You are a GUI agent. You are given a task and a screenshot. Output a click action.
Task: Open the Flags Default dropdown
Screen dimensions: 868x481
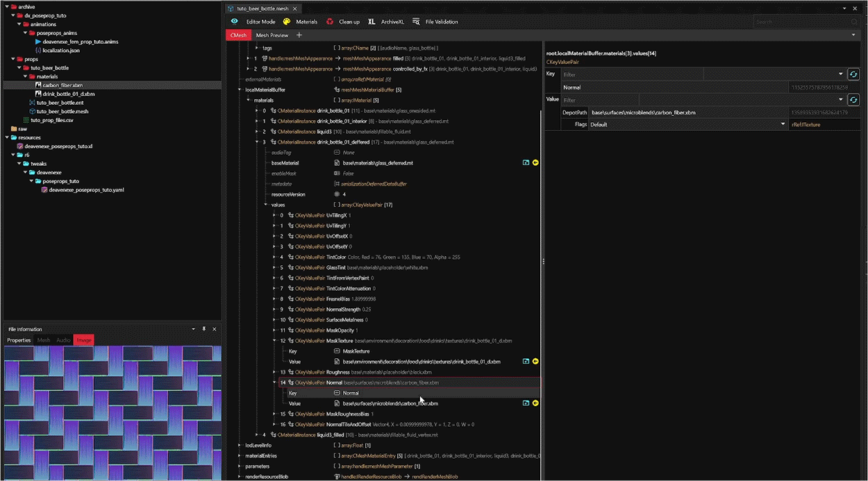click(687, 124)
